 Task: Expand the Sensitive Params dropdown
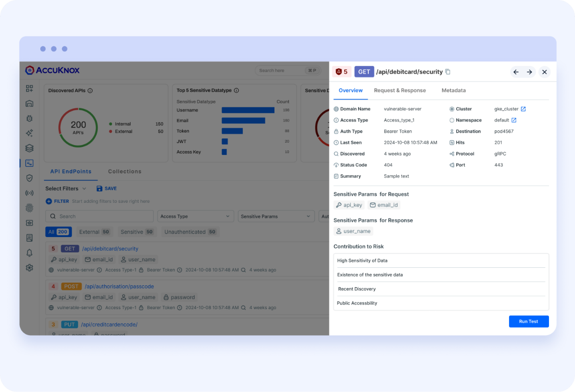[276, 216]
